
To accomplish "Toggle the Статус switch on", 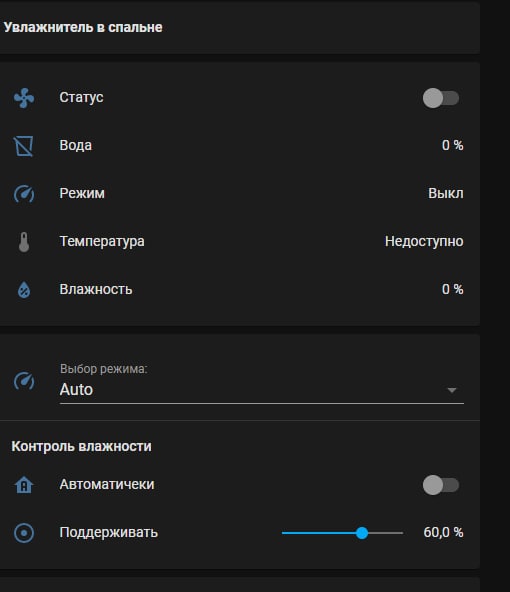I will point(441,98).
